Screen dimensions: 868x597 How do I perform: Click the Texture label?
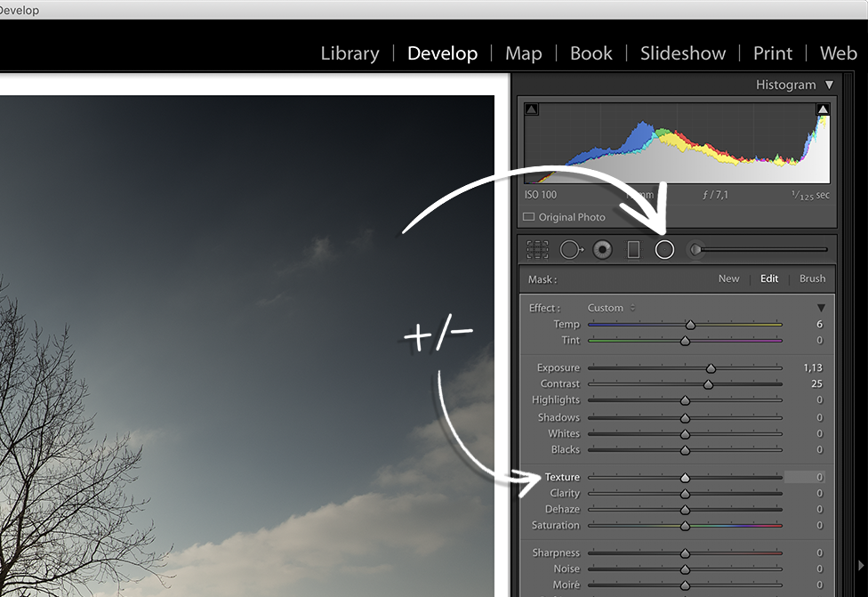coord(562,477)
